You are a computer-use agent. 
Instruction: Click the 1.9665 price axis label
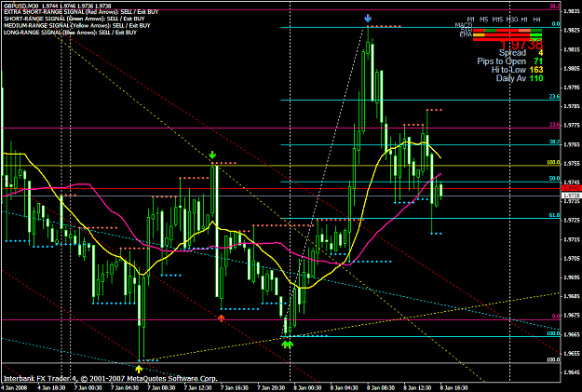[x=572, y=334]
